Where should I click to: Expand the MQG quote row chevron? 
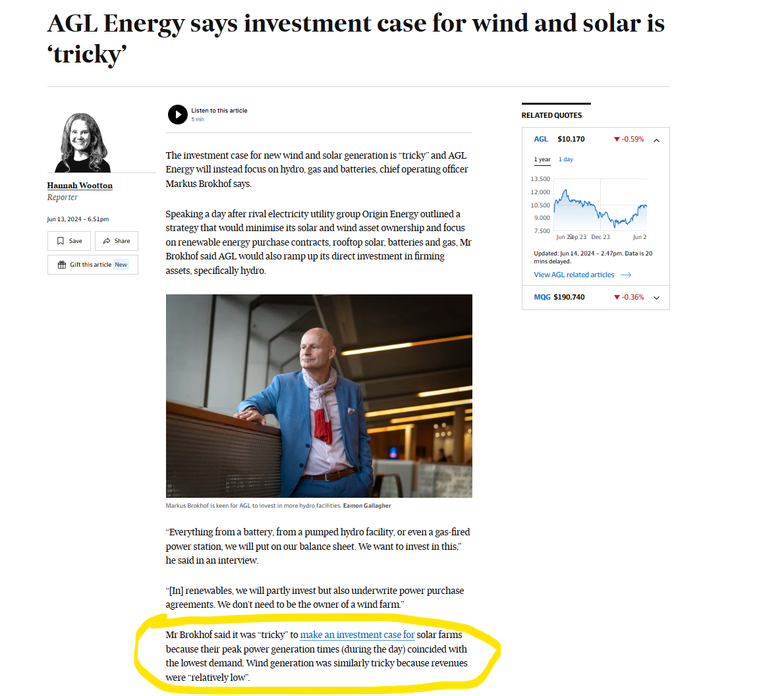point(656,298)
